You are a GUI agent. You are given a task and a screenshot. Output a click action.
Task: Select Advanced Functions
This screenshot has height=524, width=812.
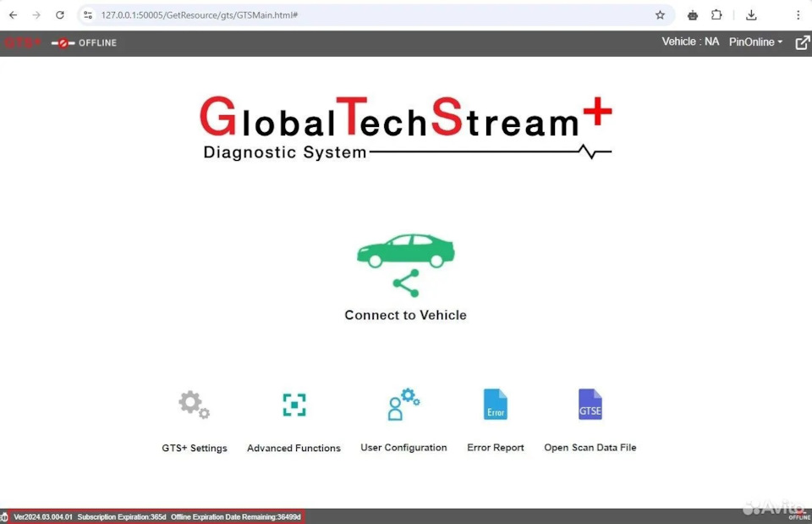pos(294,415)
